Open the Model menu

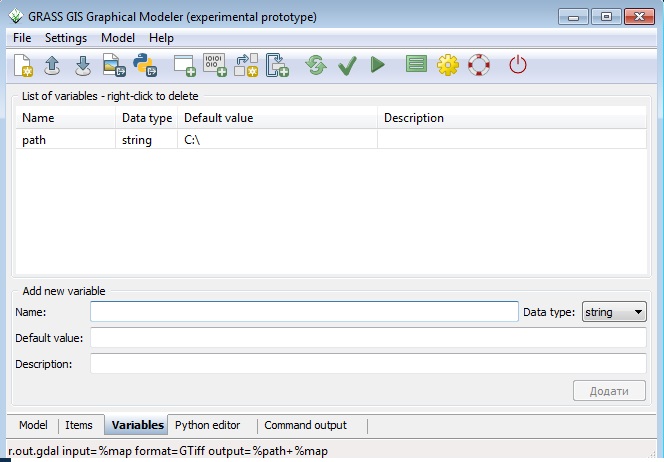[x=118, y=38]
